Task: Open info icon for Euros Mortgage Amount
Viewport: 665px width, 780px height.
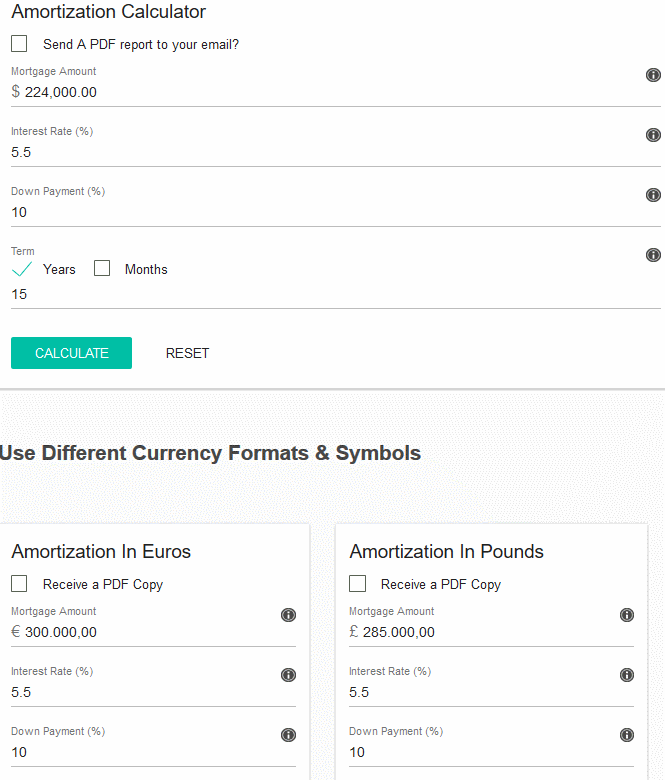Action: click(288, 615)
